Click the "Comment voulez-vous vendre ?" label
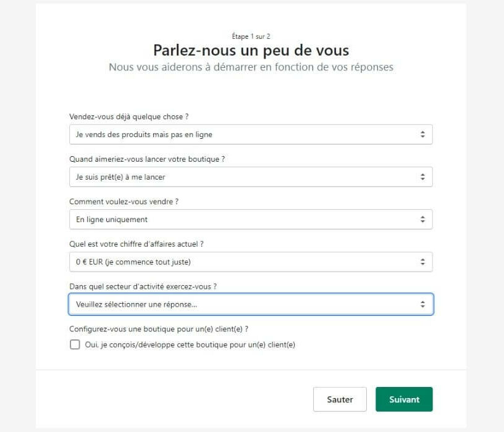The image size is (504, 432). pyautogui.click(x=124, y=202)
